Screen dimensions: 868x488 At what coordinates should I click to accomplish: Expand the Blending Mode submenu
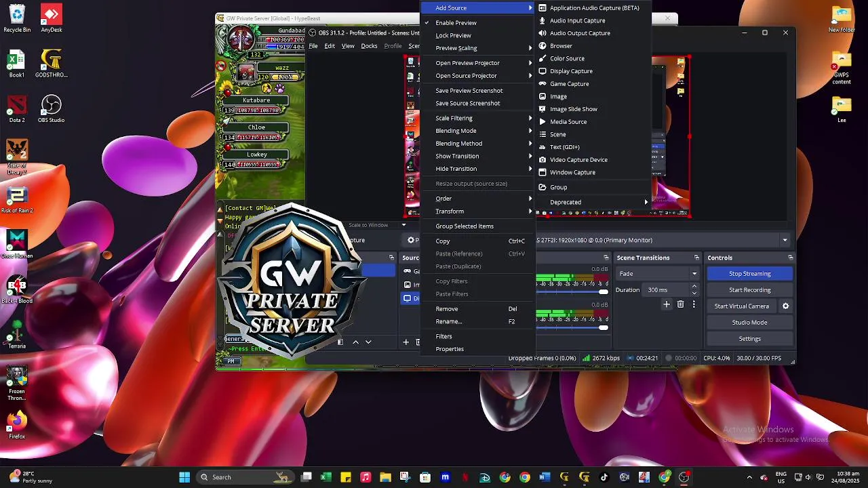click(x=478, y=131)
